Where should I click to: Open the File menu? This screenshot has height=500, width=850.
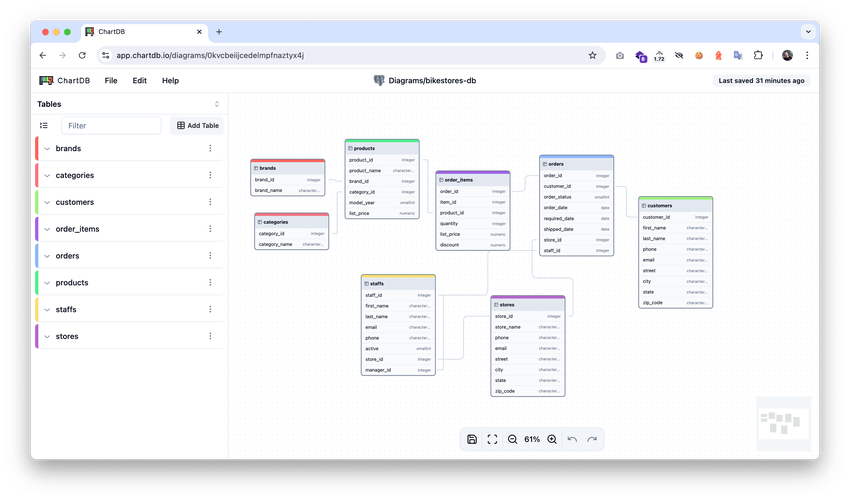111,80
